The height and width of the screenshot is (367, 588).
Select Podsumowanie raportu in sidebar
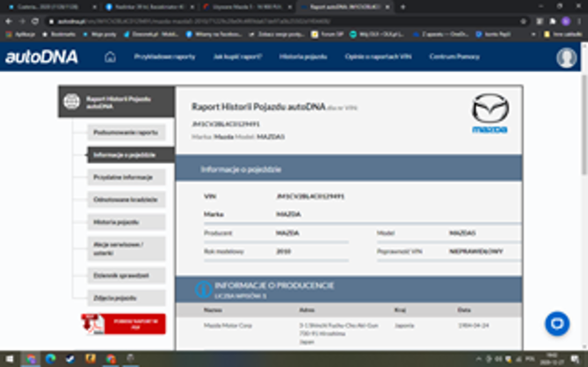127,133
